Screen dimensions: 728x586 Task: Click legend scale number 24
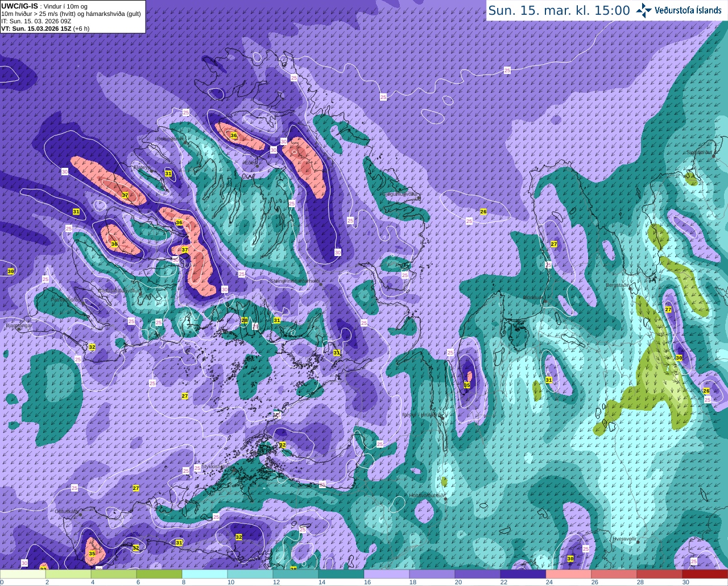549,582
